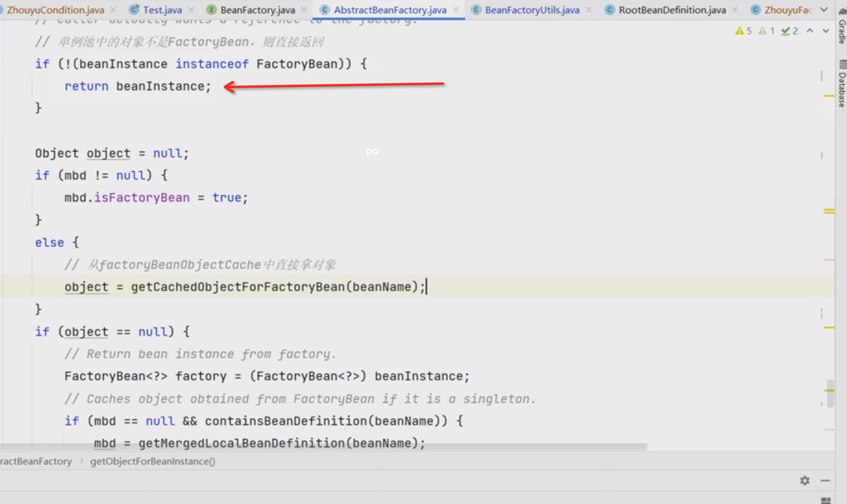Close the AbstractBeanFactory.java tab
Viewport: 847px width, 504px height.
point(456,10)
